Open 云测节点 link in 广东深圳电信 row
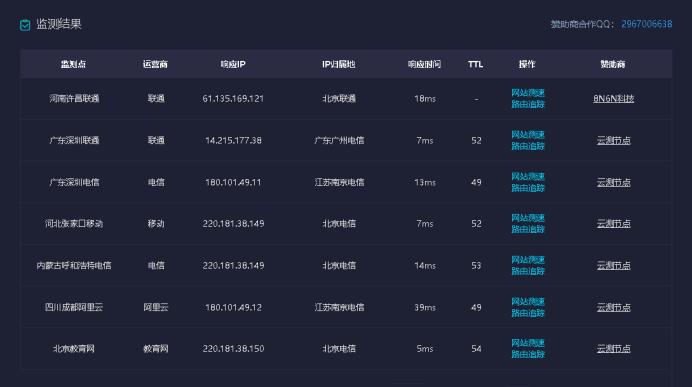Viewport: 692px width, 387px height. point(613,182)
